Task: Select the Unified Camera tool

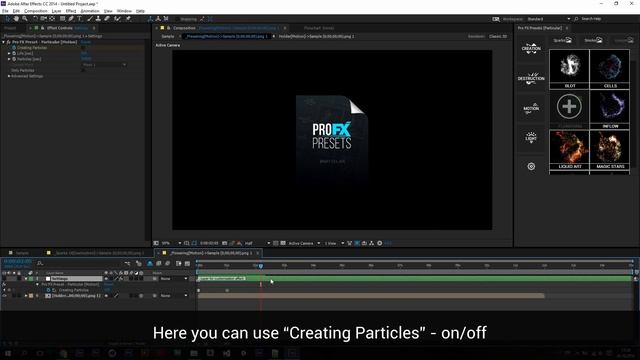Action: click(43, 19)
